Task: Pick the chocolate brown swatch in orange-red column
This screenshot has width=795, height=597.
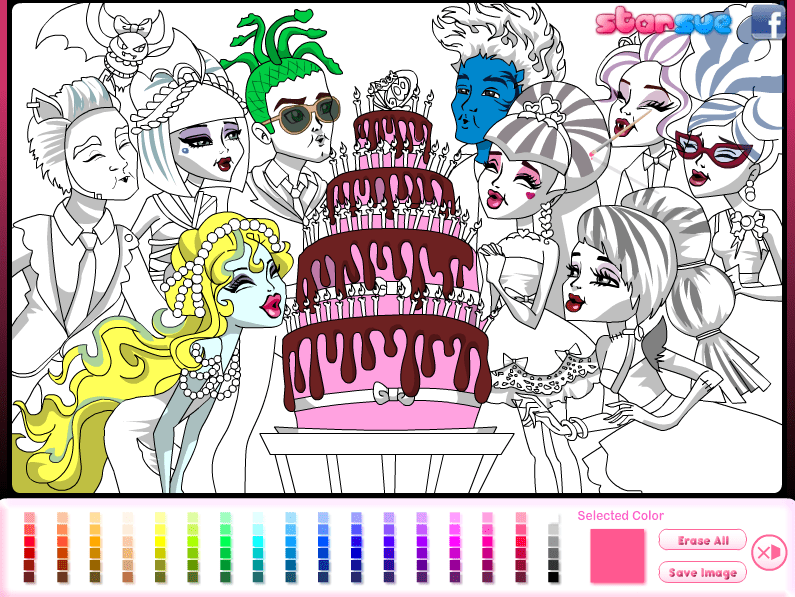Action: [x=62, y=577]
